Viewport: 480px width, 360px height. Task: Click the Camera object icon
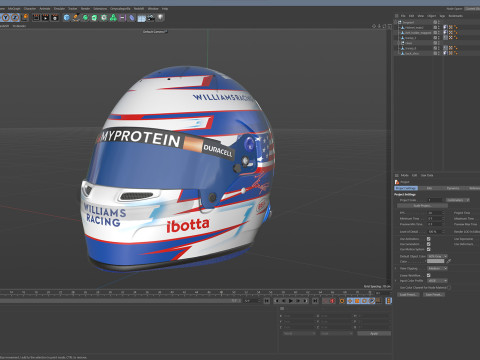tap(151, 17)
